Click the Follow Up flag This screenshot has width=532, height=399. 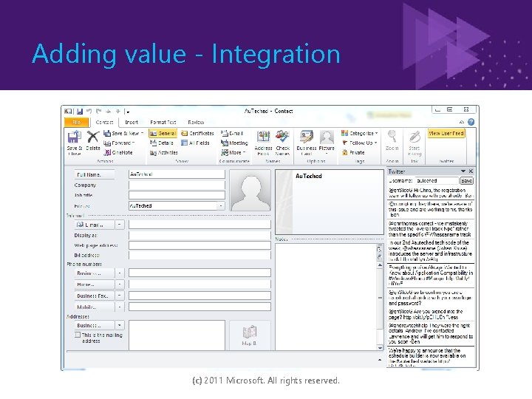click(359, 143)
